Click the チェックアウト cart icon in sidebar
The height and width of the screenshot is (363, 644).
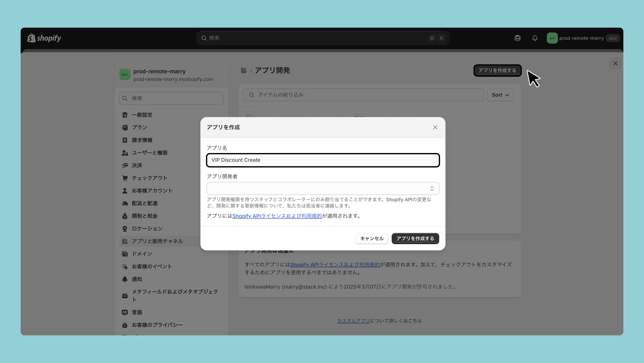[125, 178]
